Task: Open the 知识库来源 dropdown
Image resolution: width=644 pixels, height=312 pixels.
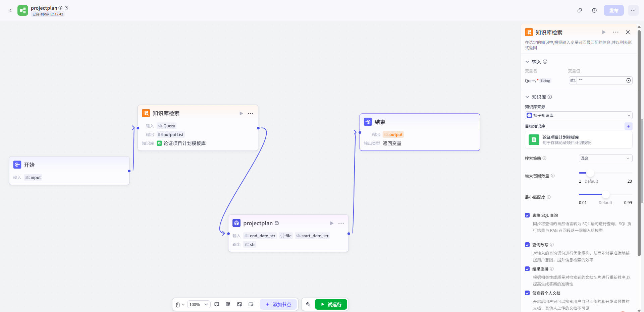Action: 578,115
